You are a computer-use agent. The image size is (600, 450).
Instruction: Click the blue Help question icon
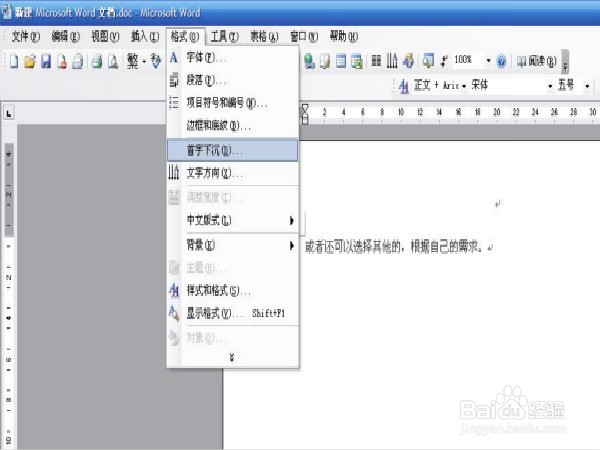tap(501, 61)
